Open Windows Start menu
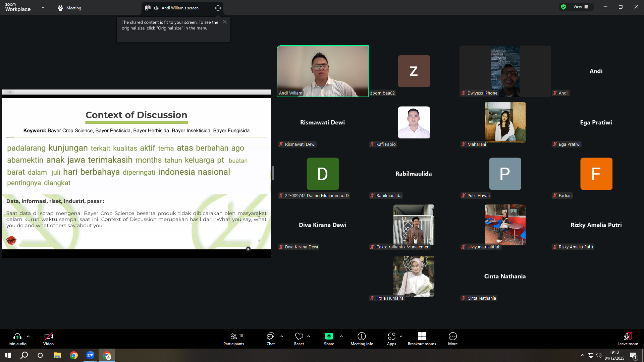Viewport: 644px width, 362px height. (8, 355)
